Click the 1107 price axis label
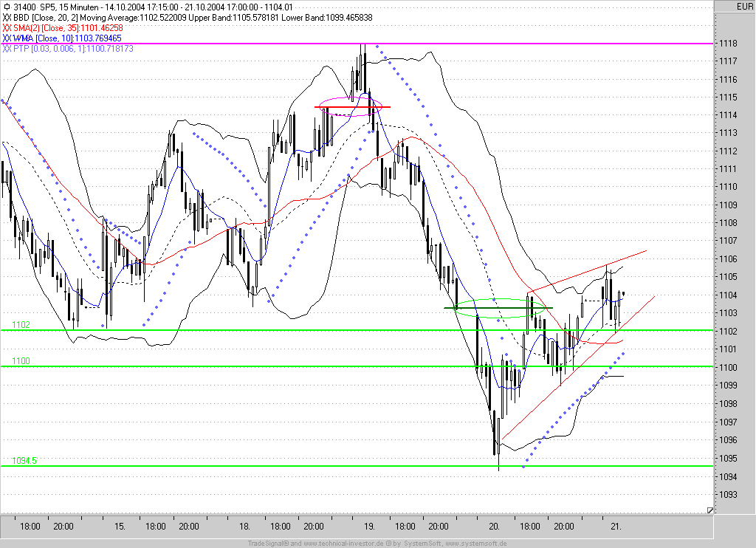756x548 pixels. (728, 240)
